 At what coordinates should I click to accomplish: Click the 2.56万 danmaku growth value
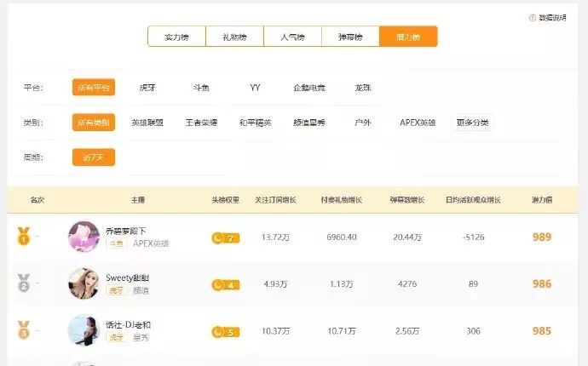click(407, 331)
